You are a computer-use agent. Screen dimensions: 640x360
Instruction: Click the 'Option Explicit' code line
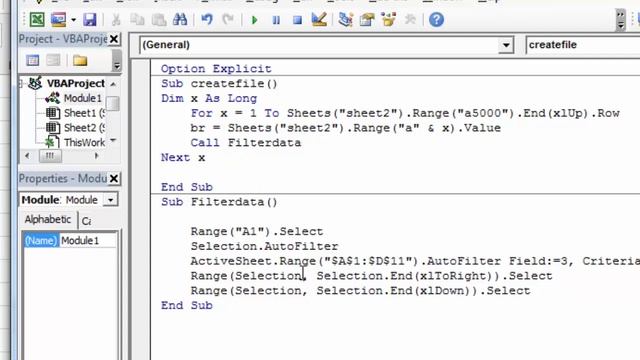(216, 69)
